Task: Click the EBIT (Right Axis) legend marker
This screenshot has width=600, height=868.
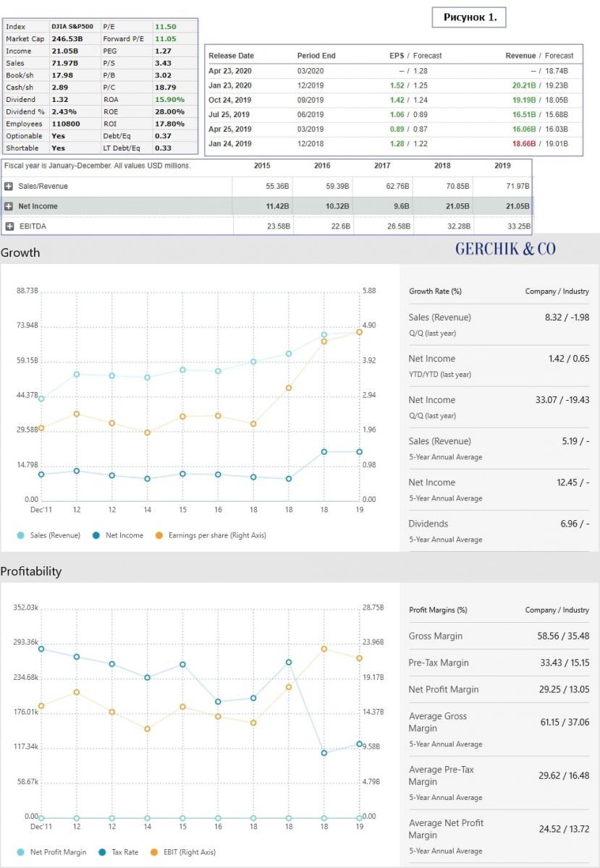Action: click(x=153, y=852)
